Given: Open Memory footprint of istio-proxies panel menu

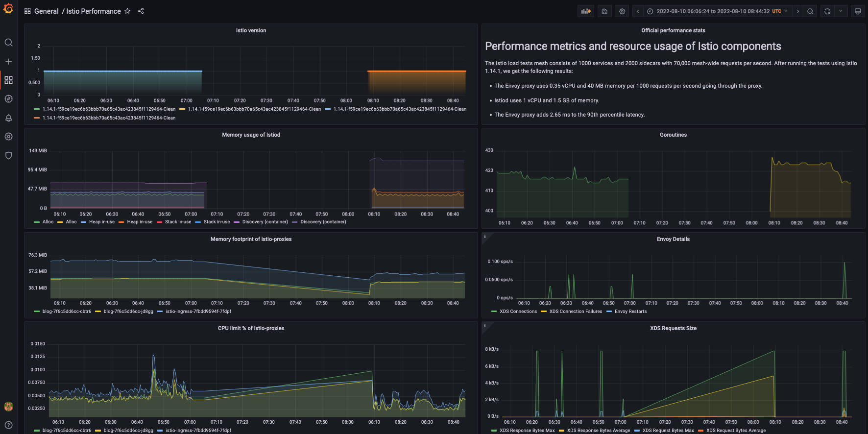Looking at the screenshot, I should [x=251, y=239].
